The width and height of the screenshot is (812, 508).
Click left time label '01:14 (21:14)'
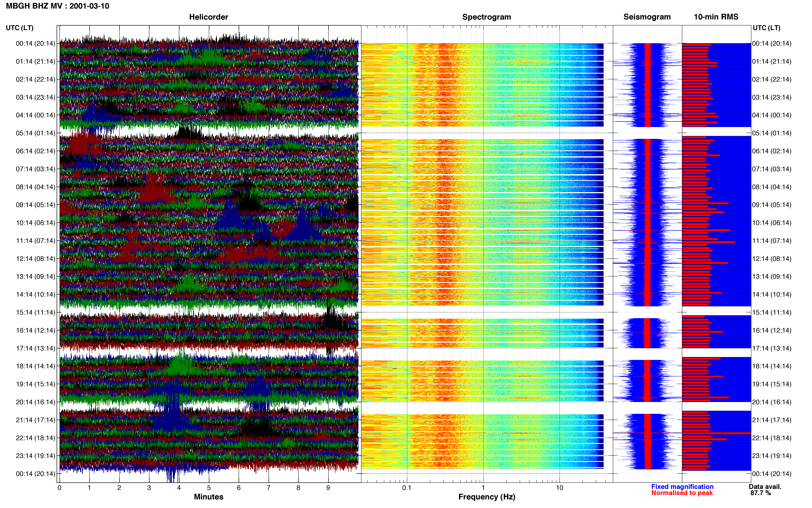tap(36, 61)
